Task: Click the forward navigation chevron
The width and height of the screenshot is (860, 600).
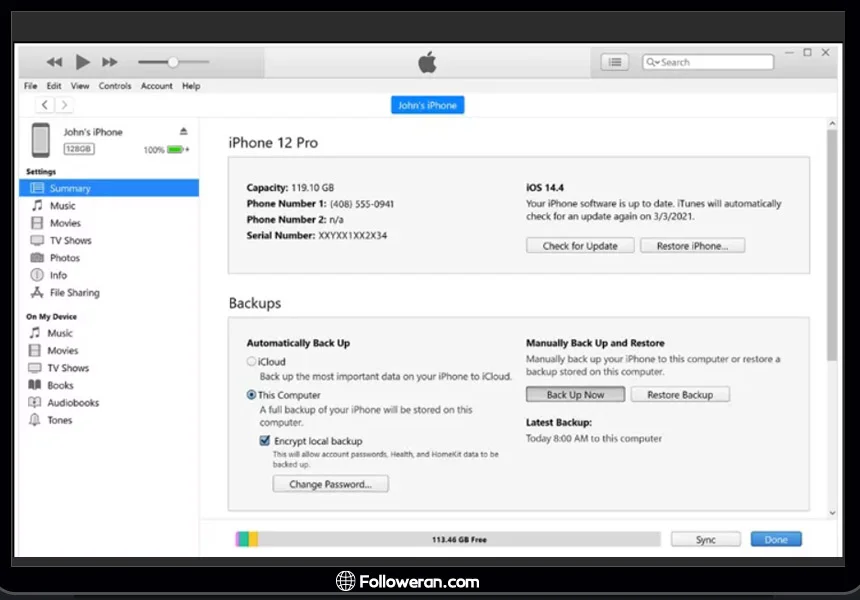Action: (x=64, y=105)
